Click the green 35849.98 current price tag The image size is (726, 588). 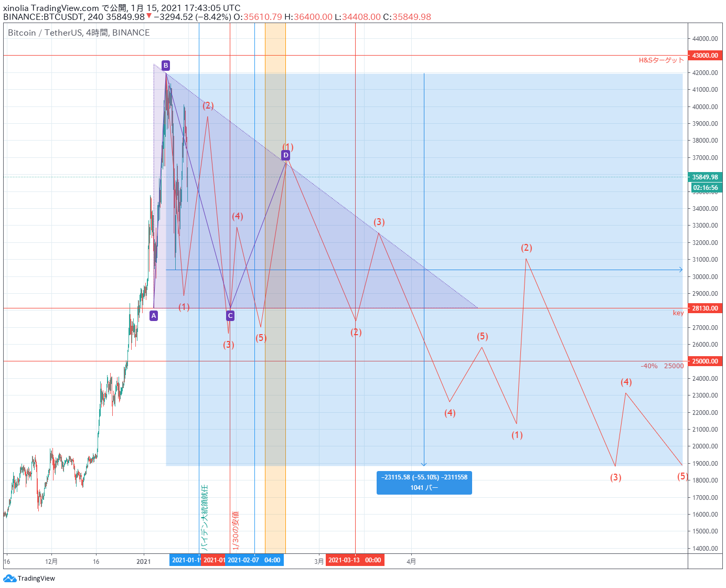click(x=705, y=177)
